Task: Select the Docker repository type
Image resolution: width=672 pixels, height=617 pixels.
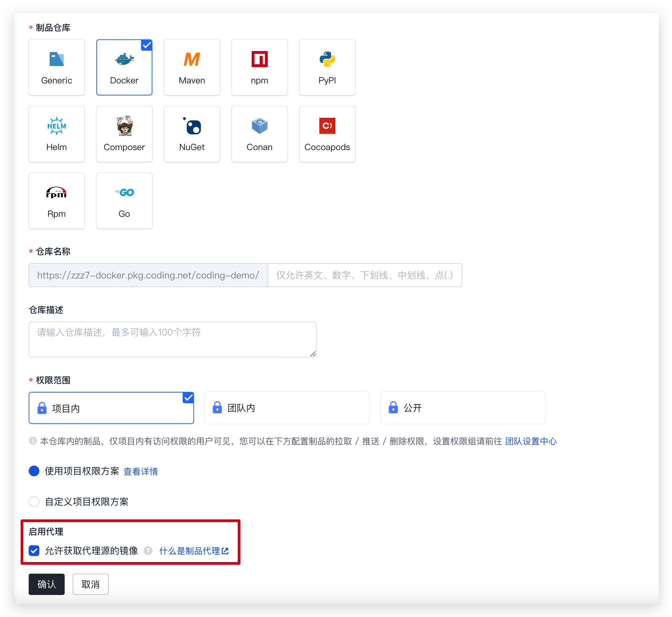Action: pyautogui.click(x=124, y=67)
